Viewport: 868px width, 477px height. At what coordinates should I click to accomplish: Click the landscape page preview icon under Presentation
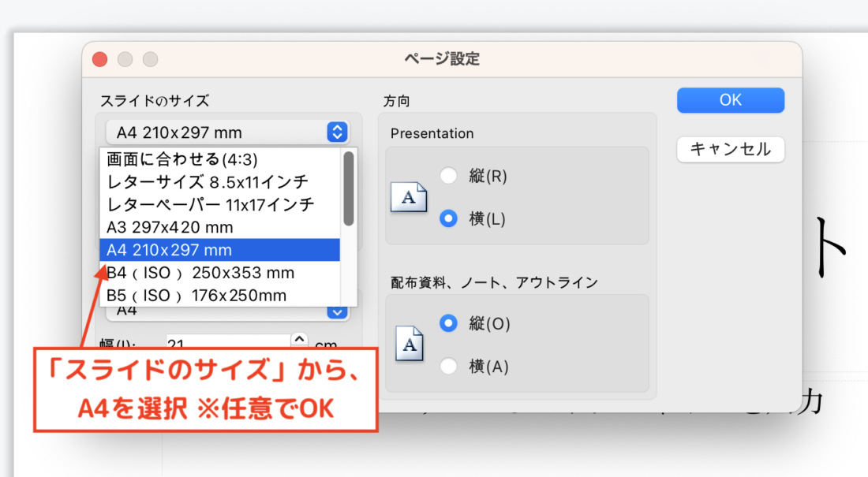click(408, 197)
